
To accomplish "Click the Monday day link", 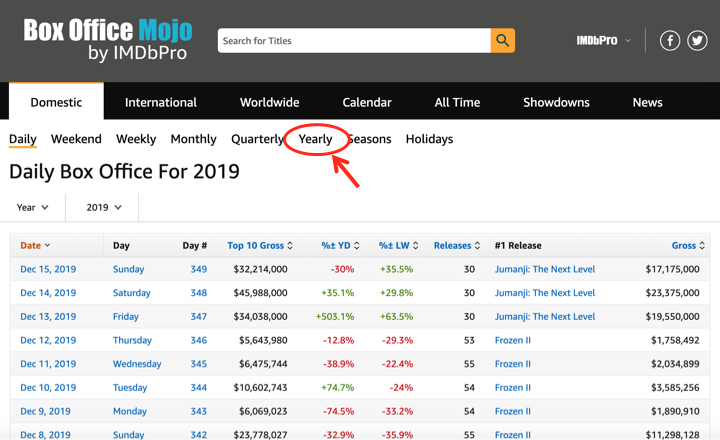I will pos(130,411).
